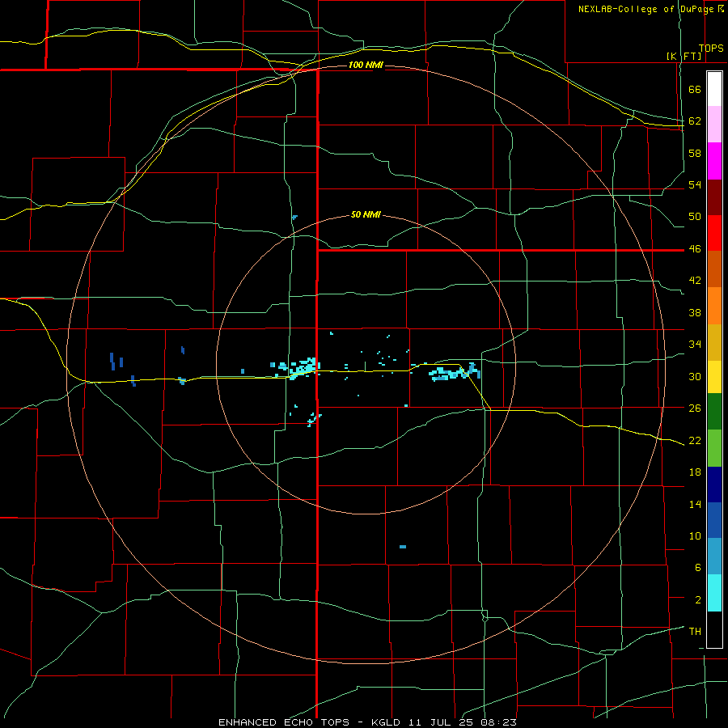Image resolution: width=728 pixels, height=728 pixels.
Task: Click the bright red swatch between 50 and 46
Action: (x=714, y=233)
